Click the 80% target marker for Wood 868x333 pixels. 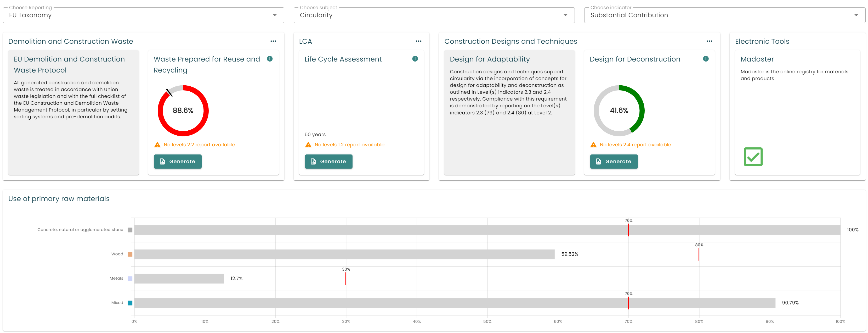[699, 254]
